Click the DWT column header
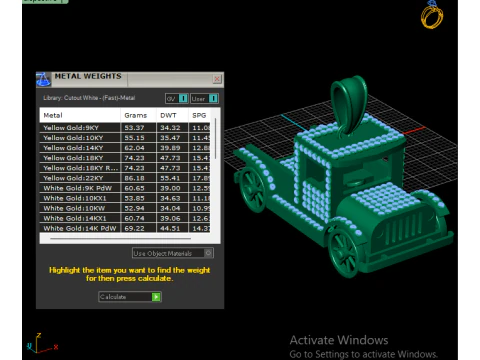This screenshot has height=360, width=480. click(172, 115)
